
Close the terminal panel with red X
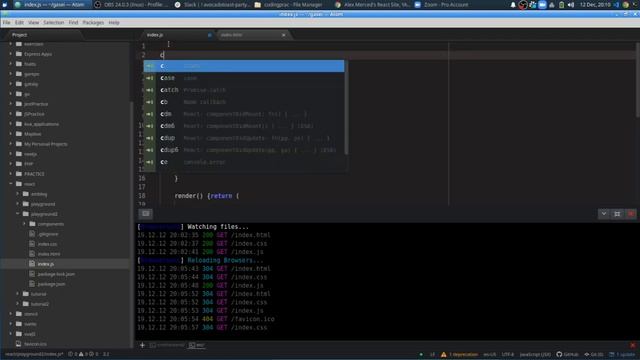pyautogui.click(x=631, y=214)
